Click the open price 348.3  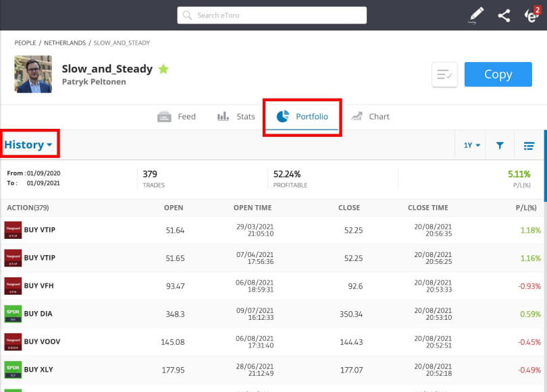(x=175, y=314)
